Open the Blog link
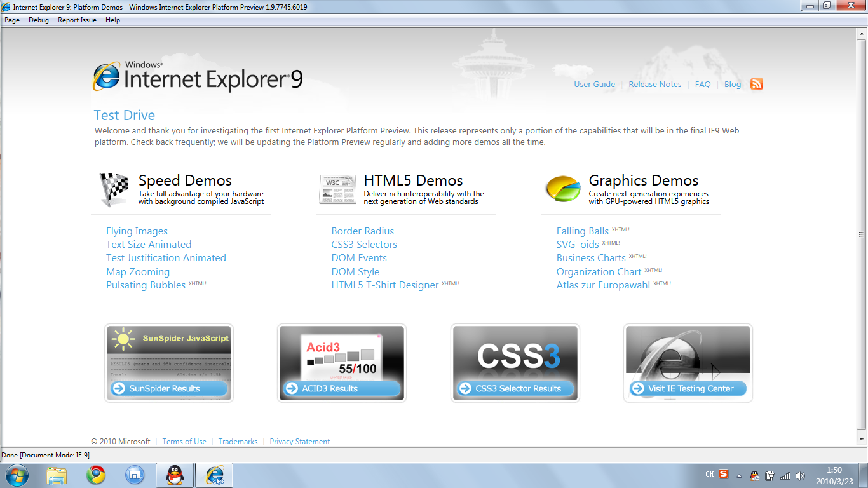The image size is (868, 488). [733, 84]
